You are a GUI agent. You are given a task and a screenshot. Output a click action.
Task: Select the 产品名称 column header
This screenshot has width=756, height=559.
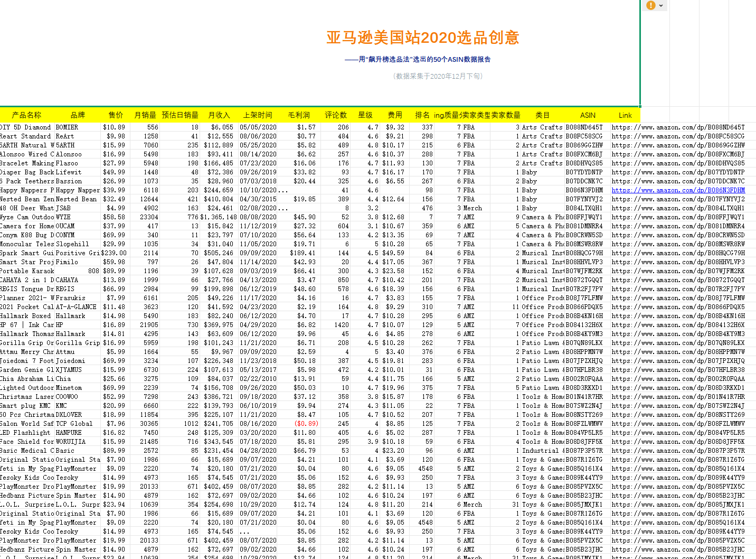[26, 115]
